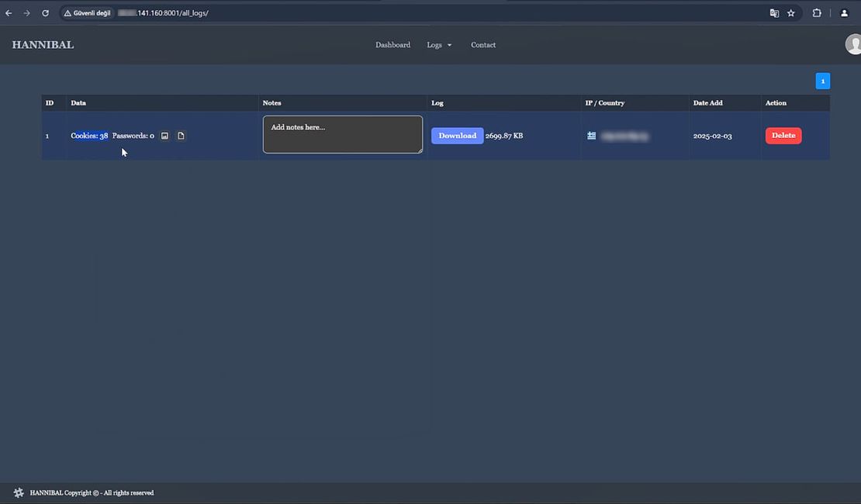Image resolution: width=861 pixels, height=504 pixels.
Task: Click the URL address bar
Action: point(388,13)
